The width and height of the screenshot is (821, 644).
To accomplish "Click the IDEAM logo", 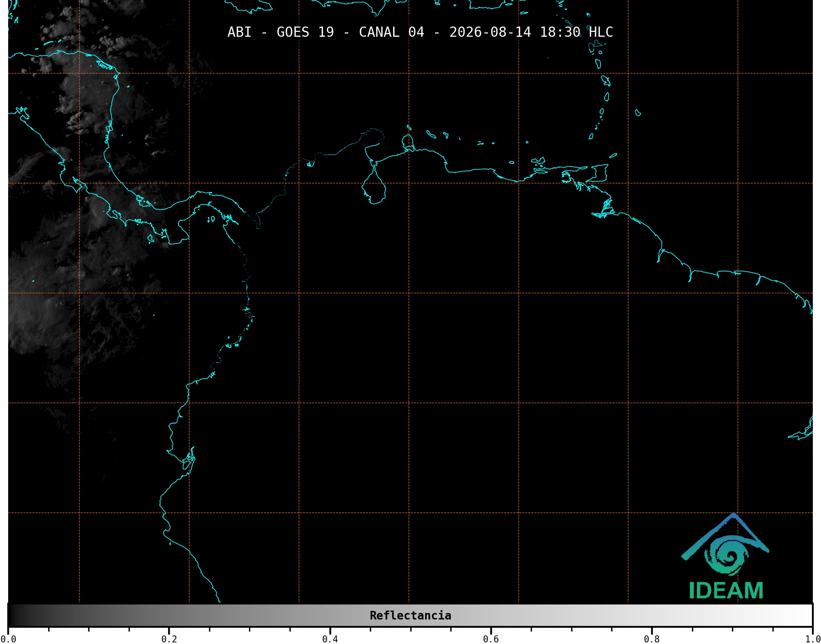I will click(725, 556).
